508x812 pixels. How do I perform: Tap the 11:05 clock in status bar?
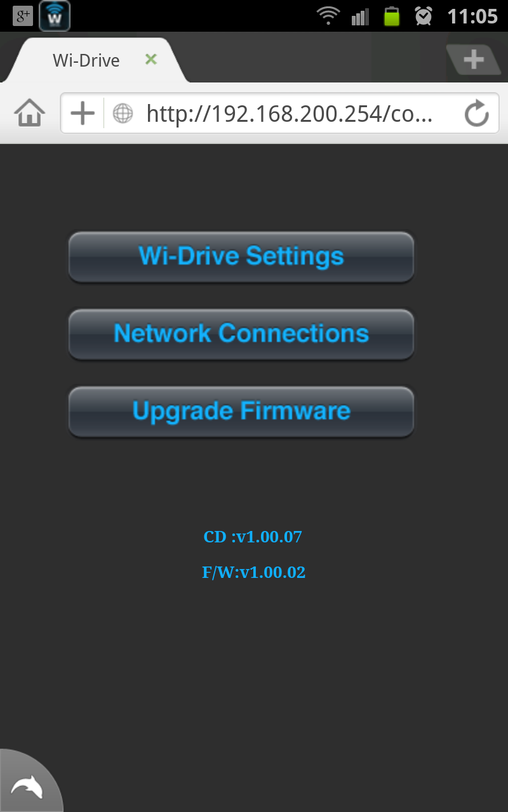click(472, 16)
